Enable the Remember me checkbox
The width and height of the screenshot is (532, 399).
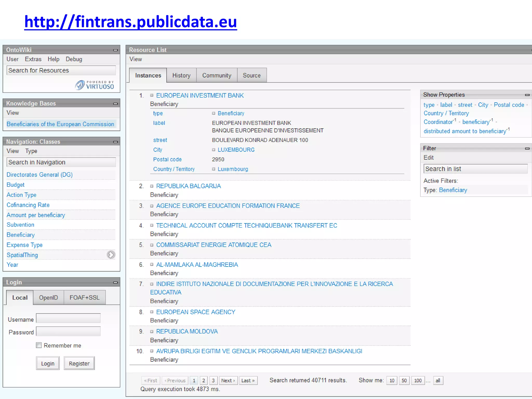click(x=39, y=345)
